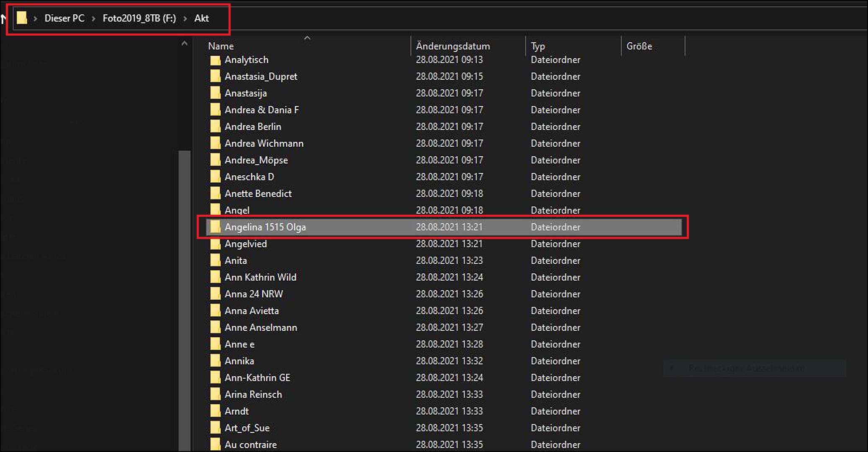Click the folder name 'Andrea Wichmann'
Viewport: 868px width, 452px height.
click(264, 144)
